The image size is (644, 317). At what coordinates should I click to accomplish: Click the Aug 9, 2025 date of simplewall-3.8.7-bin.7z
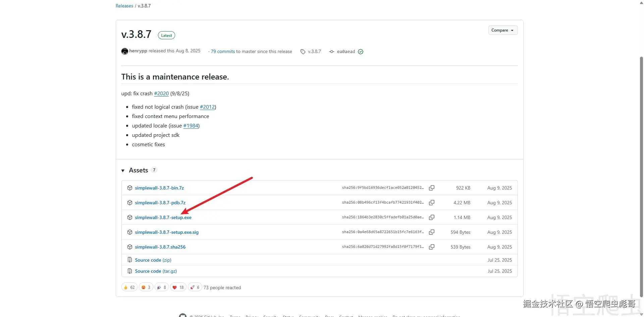[500, 188]
